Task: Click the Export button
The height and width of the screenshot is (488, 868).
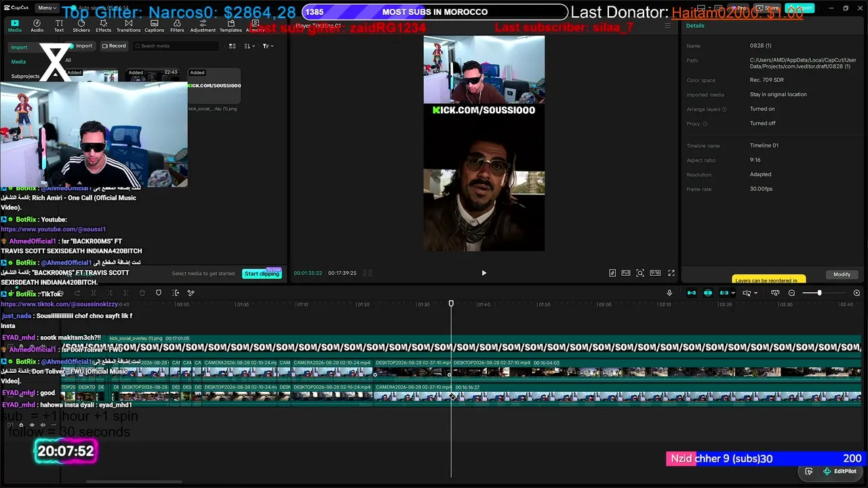Action: 800,8
